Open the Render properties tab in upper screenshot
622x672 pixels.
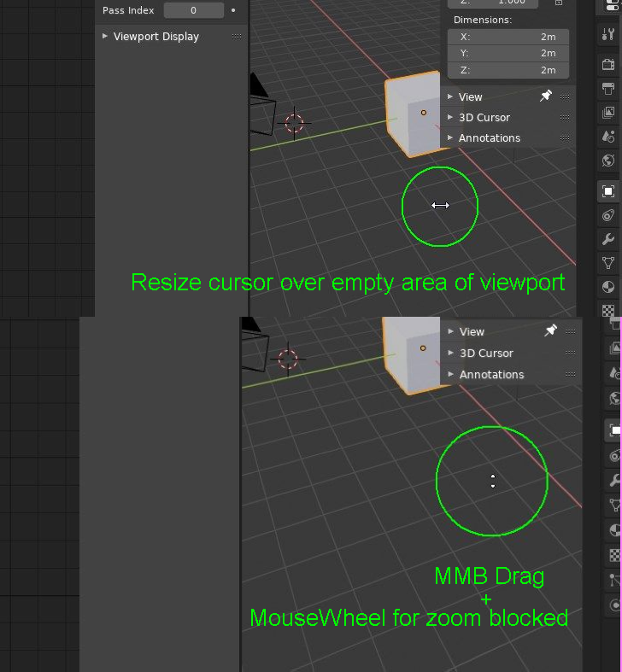click(607, 65)
